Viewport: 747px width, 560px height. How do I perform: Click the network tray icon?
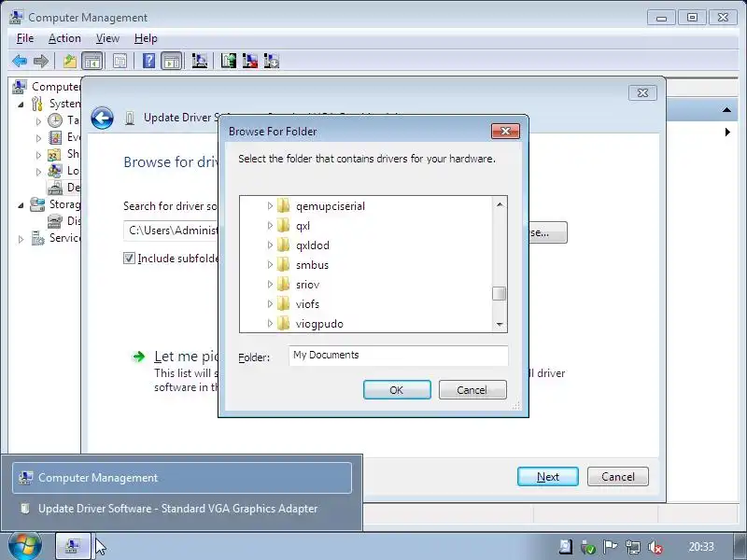tap(633, 547)
